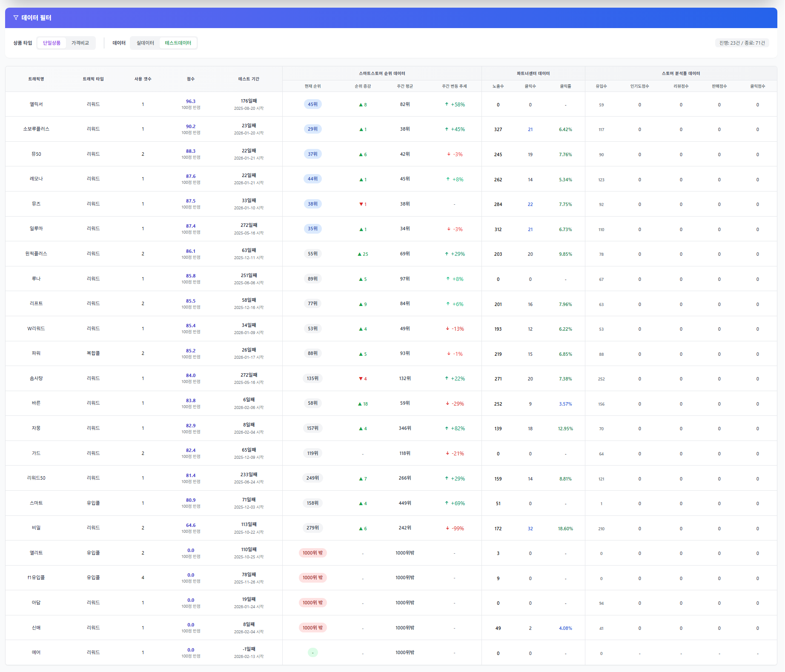Click the green triangle in 바른 row
The height and width of the screenshot is (672, 785).
click(360, 404)
